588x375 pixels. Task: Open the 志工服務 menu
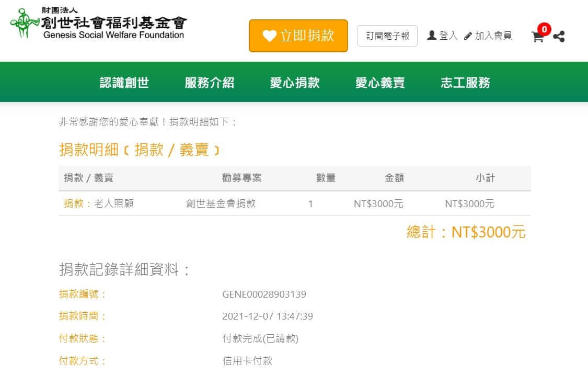tap(465, 83)
